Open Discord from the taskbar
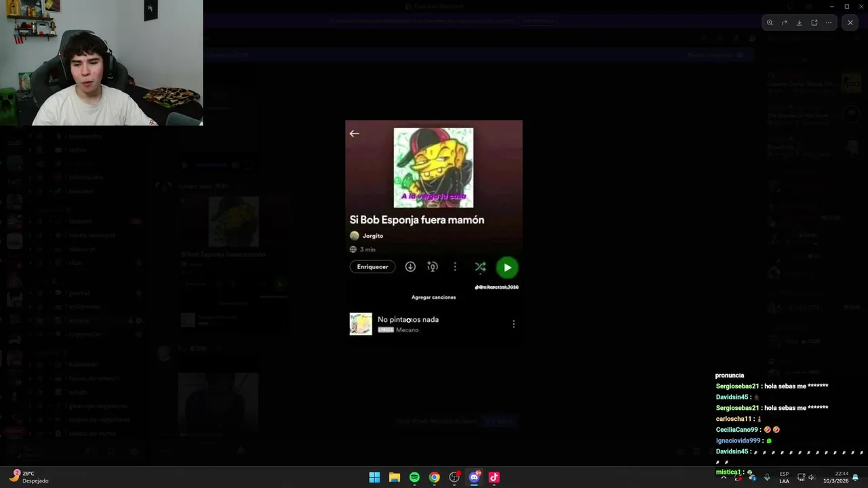Screen dimensions: 868x488 [474, 477]
